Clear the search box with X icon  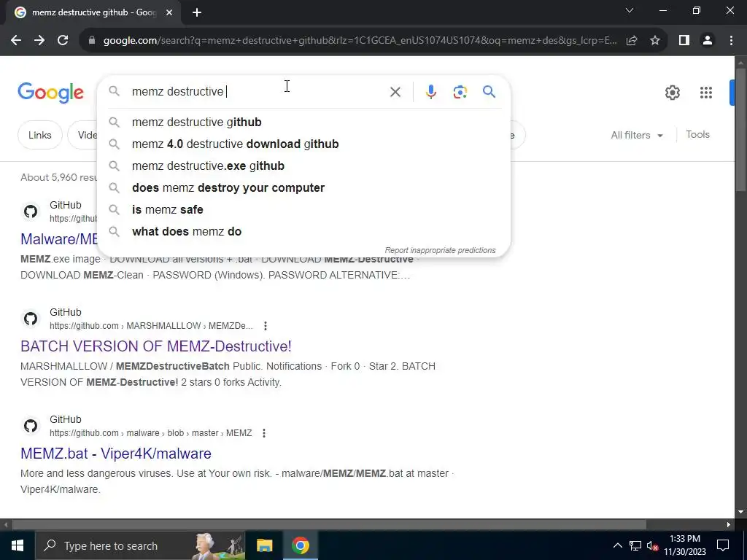395,92
